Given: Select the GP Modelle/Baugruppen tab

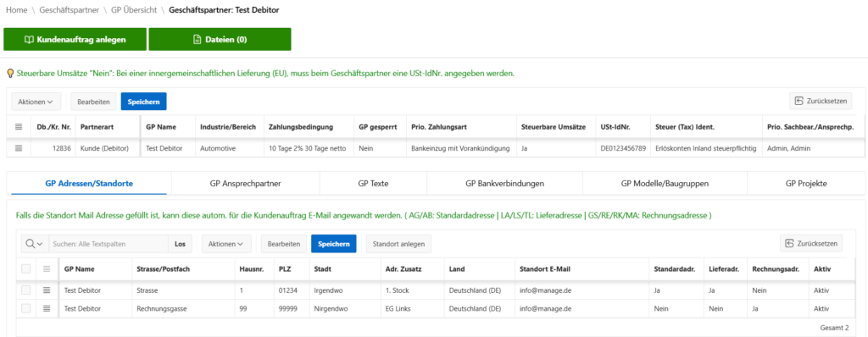Looking at the screenshot, I should point(665,183).
